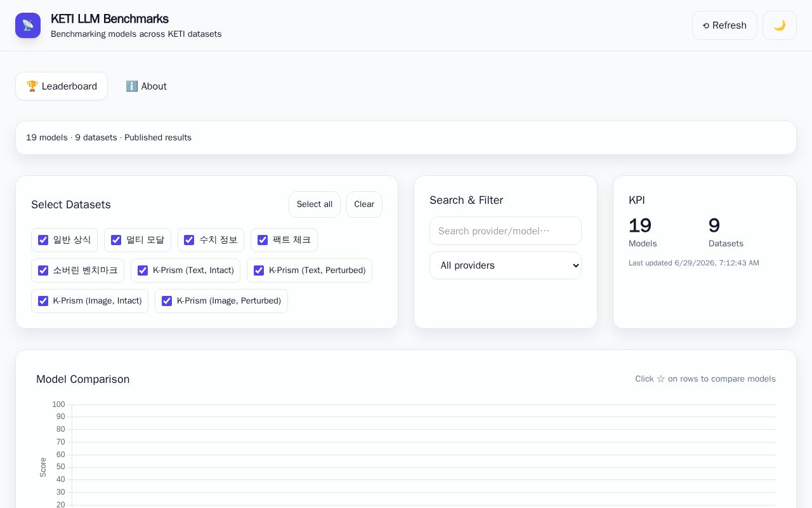Click the Select Datasets heading
The width and height of the screenshot is (812, 508).
(71, 204)
